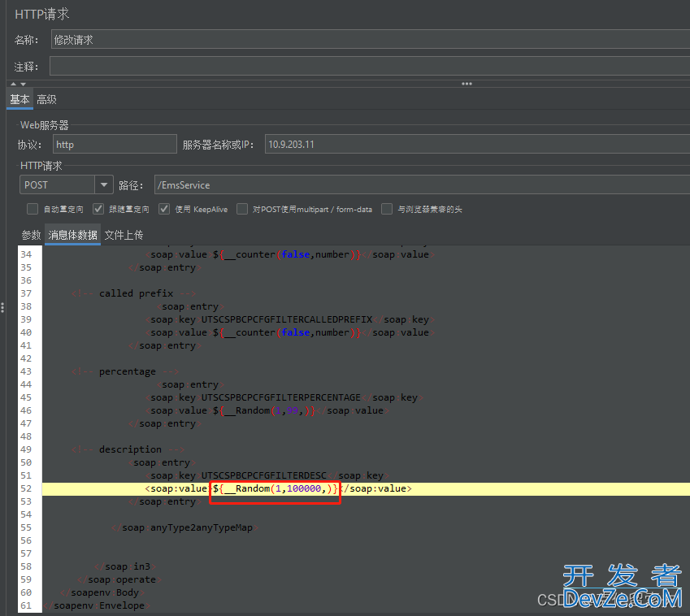Click the 协议 field containing http
Viewport: 690px width, 616px height.
coord(115,144)
